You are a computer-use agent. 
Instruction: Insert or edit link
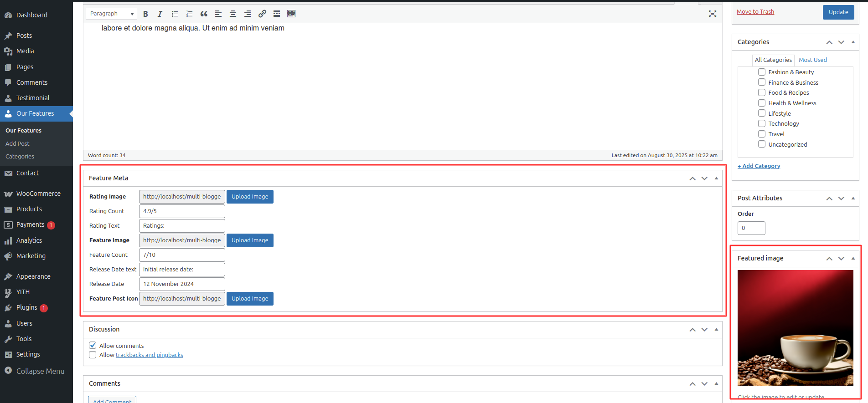tap(262, 14)
